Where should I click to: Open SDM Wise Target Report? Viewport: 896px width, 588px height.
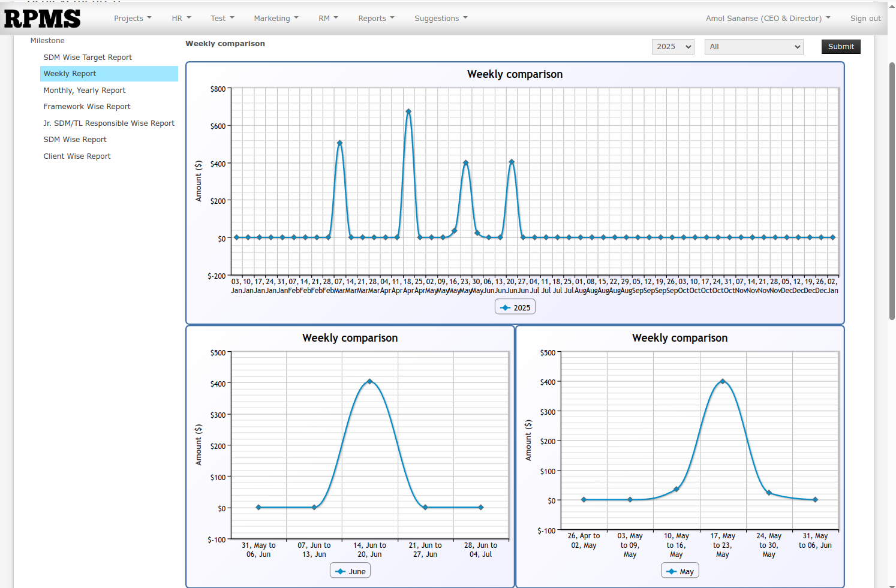(88, 58)
